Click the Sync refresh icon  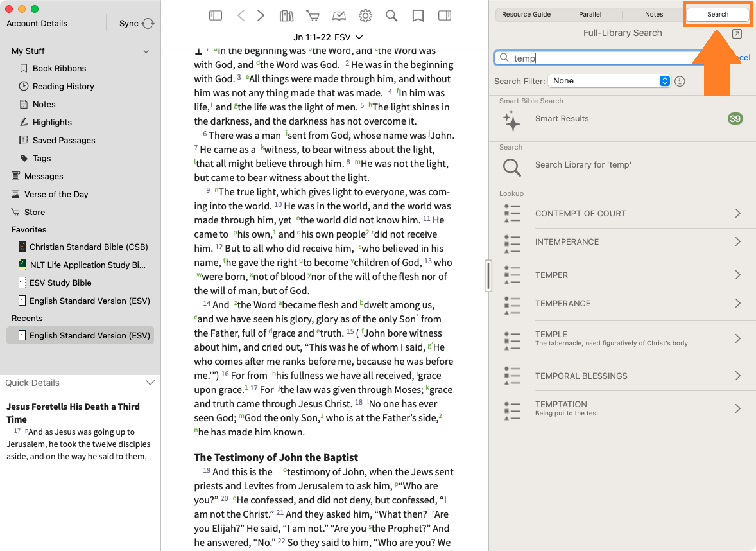coord(148,23)
